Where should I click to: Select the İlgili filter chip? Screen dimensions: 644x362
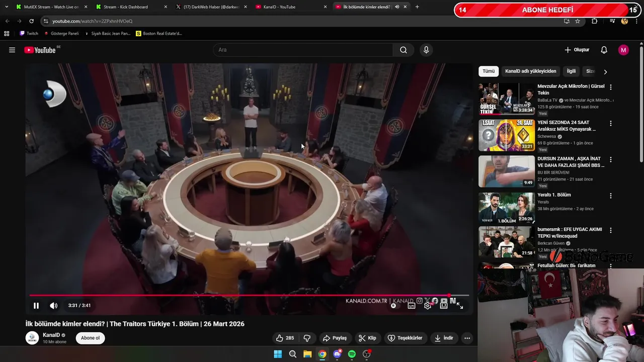[571, 71]
